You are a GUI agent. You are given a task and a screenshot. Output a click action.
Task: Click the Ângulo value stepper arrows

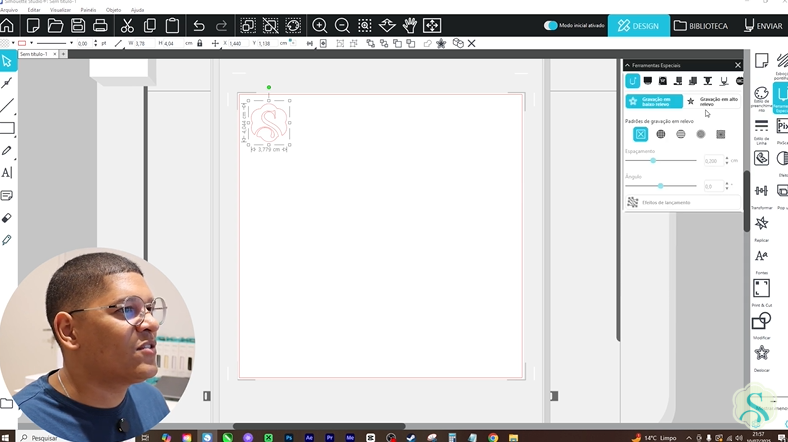point(727,186)
